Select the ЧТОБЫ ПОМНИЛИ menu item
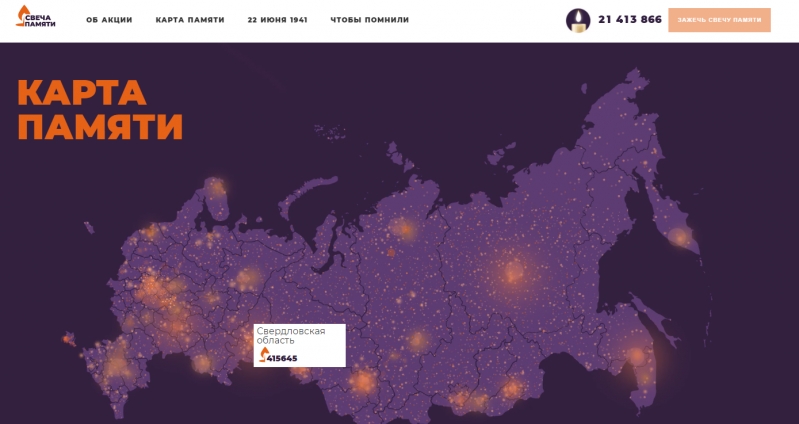Screen dimensions: 799x424 point(369,20)
